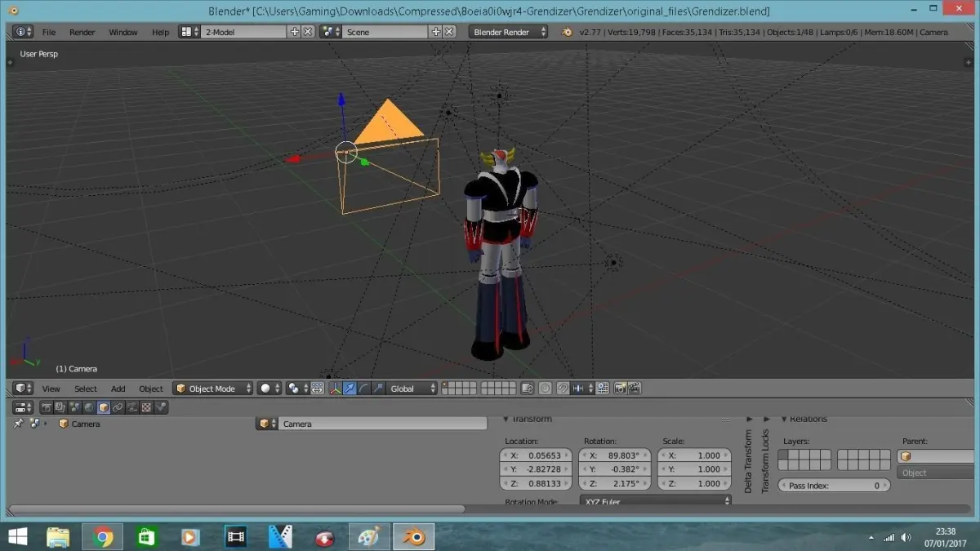Viewport: 980px width, 551px height.
Task: Open the Add menu in 3D viewport header
Action: pyautogui.click(x=118, y=389)
